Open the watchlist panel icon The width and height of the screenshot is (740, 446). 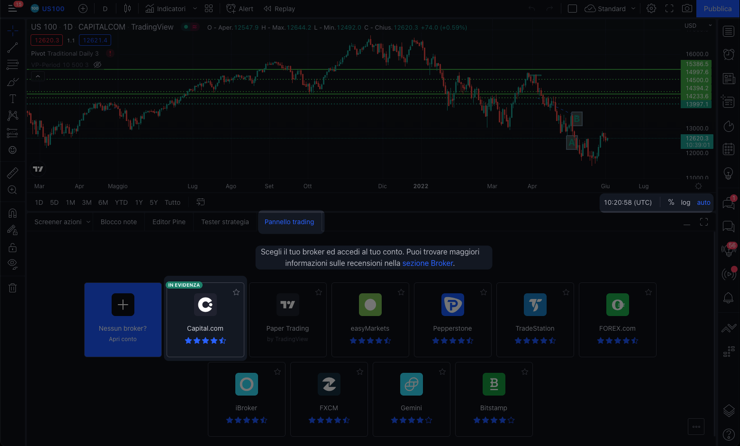pyautogui.click(x=729, y=32)
